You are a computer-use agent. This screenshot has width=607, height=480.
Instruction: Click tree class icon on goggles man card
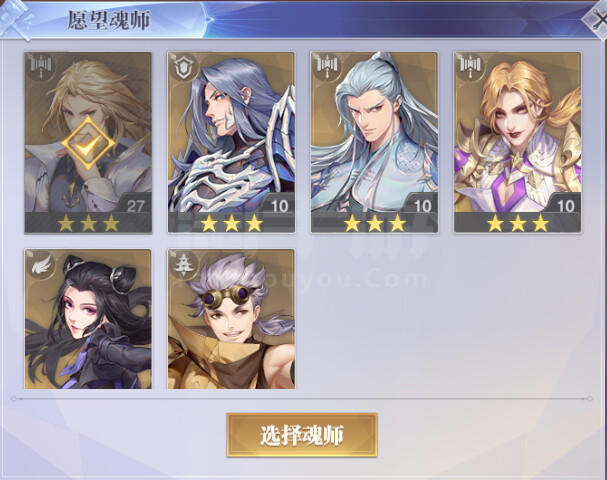(184, 265)
